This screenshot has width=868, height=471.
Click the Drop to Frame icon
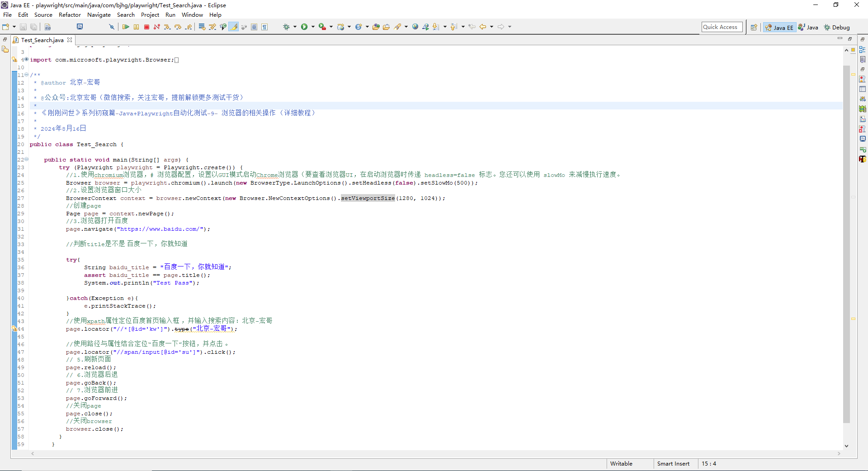tap(202, 27)
